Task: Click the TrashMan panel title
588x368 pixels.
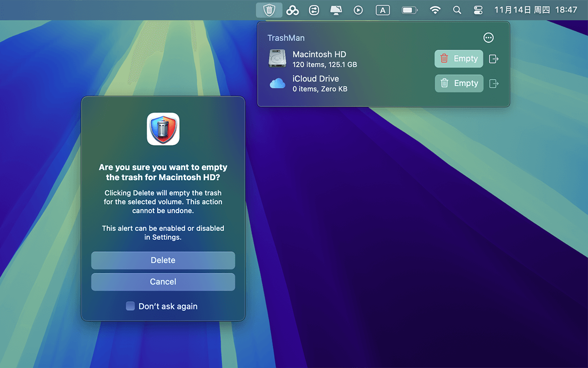Action: [286, 38]
